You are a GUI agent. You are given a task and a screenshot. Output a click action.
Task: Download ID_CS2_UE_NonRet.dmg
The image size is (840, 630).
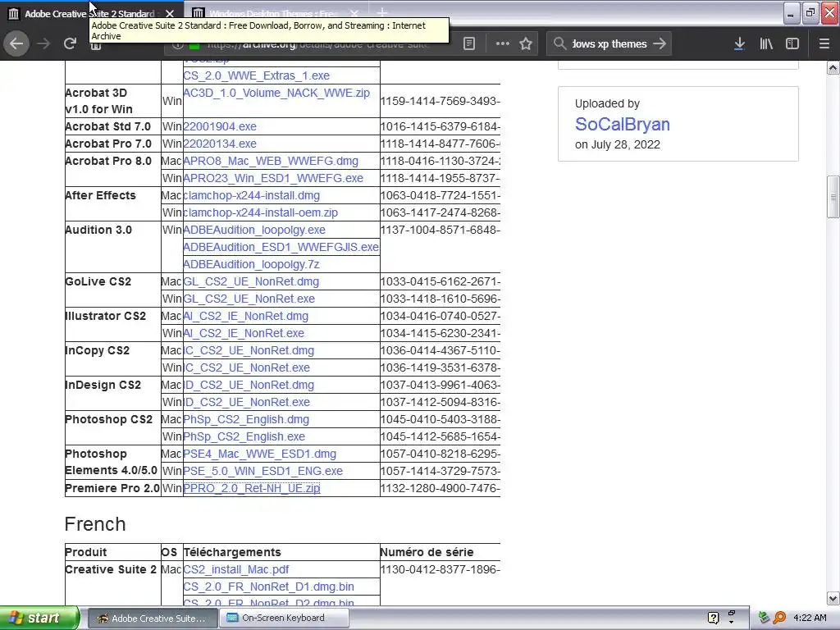pyautogui.click(x=249, y=385)
